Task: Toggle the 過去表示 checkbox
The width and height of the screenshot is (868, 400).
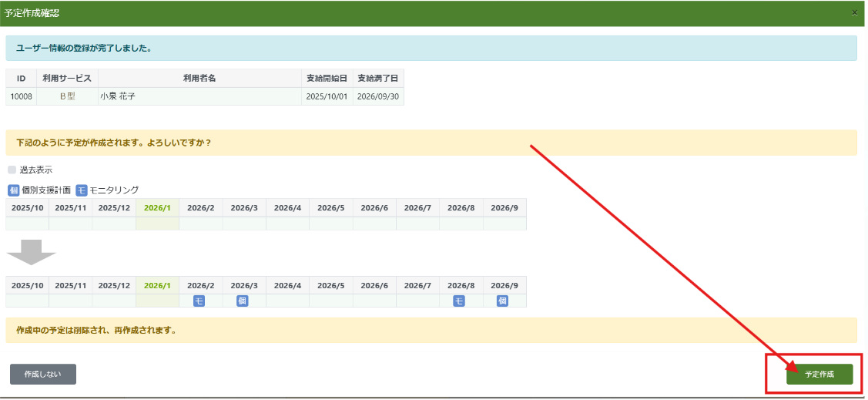Action: point(12,170)
